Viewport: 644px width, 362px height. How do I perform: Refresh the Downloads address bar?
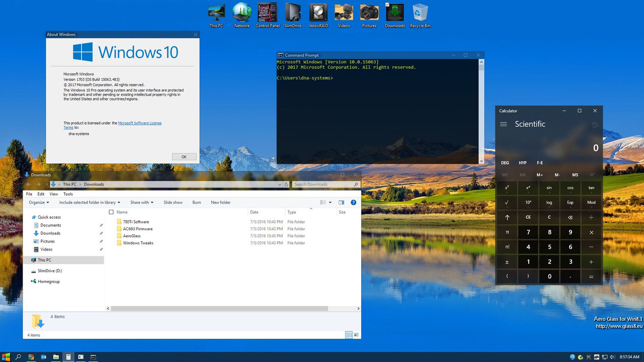287,185
